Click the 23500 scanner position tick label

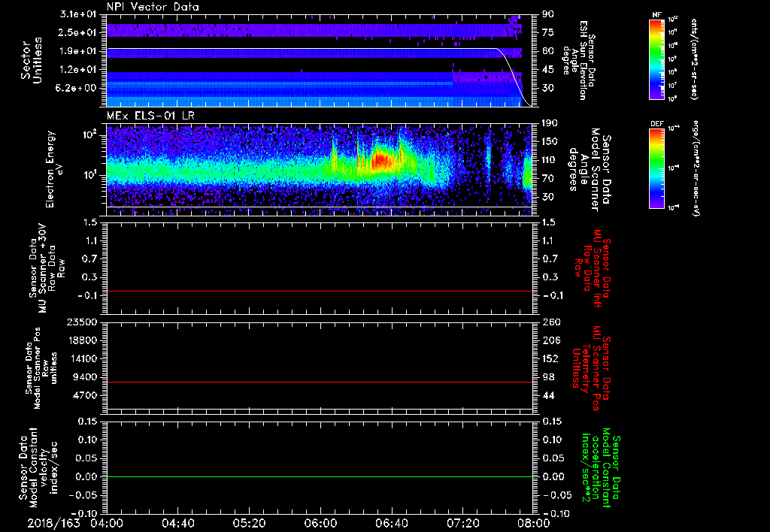point(80,322)
